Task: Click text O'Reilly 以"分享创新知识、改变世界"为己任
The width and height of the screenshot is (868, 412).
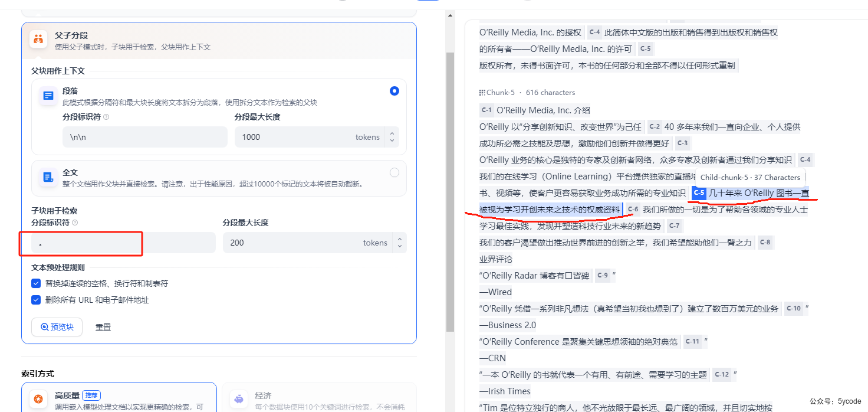Action: pyautogui.click(x=560, y=127)
